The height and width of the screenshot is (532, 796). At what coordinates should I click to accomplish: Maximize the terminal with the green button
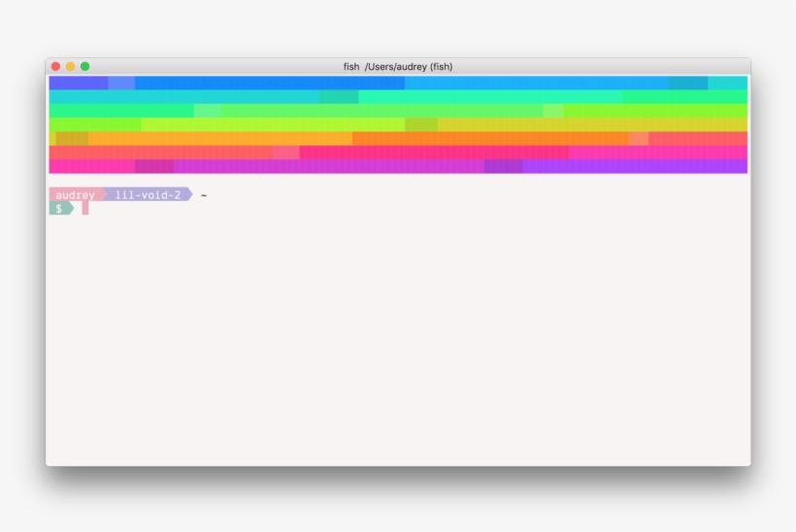(x=84, y=66)
